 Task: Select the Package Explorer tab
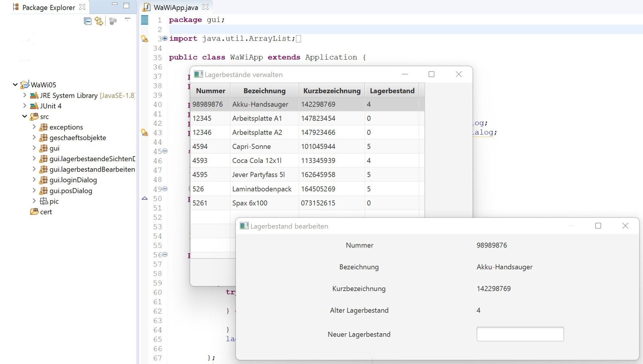(x=48, y=7)
